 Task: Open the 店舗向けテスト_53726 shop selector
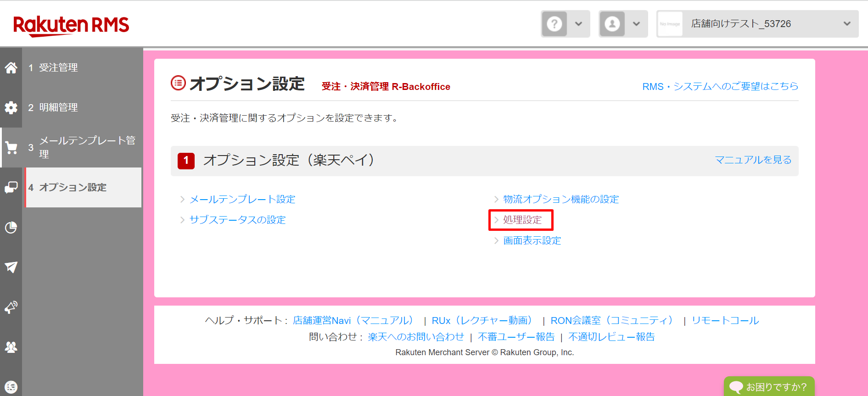757,24
